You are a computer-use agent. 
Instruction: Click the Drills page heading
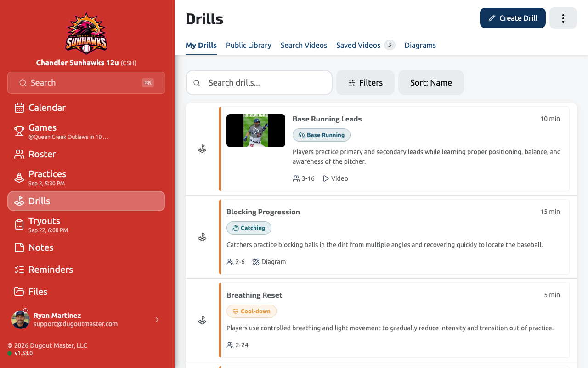point(204,19)
